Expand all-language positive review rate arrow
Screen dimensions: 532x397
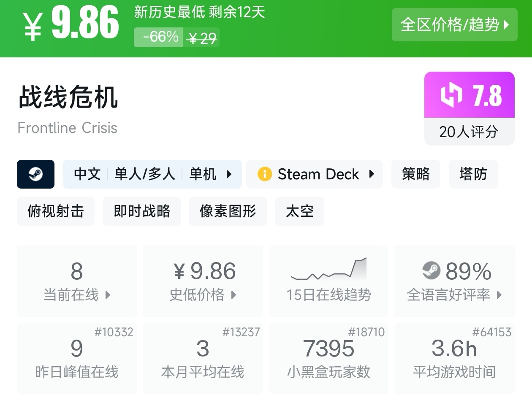pyautogui.click(x=499, y=295)
